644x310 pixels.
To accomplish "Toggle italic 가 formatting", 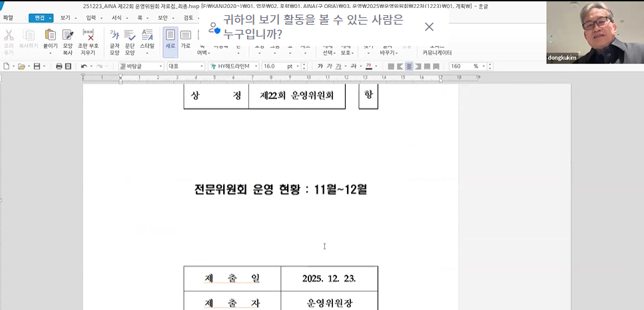I will pos(329,66).
